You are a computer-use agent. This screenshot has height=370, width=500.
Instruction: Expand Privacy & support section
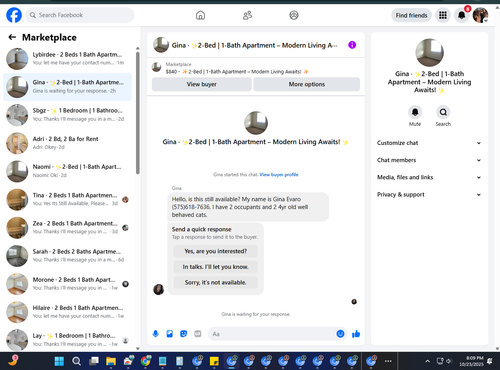429,194
